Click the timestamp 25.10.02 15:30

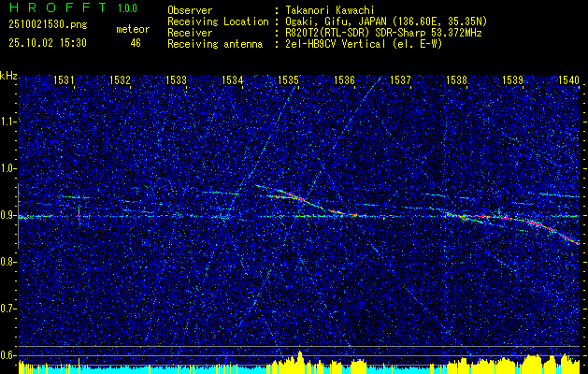click(x=48, y=43)
